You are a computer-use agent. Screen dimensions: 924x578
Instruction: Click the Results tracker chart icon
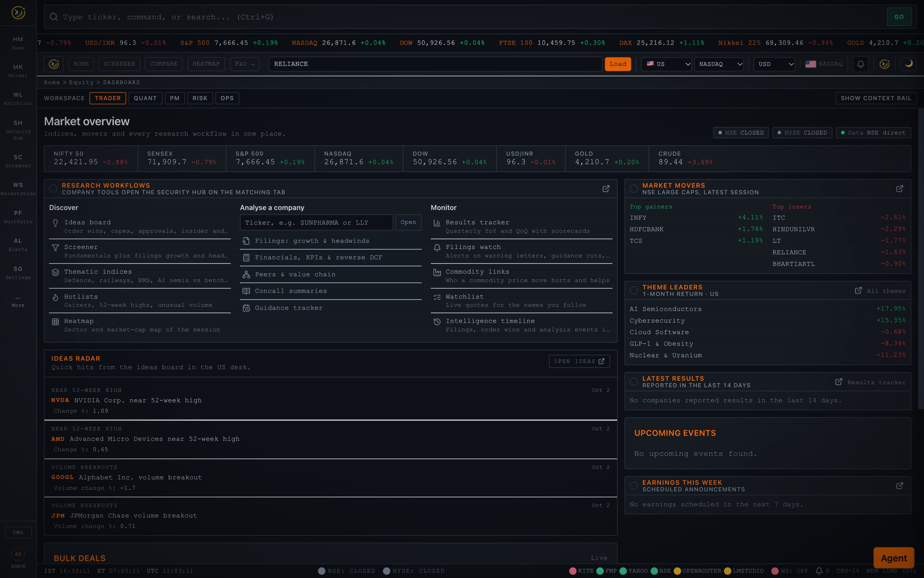click(x=437, y=223)
